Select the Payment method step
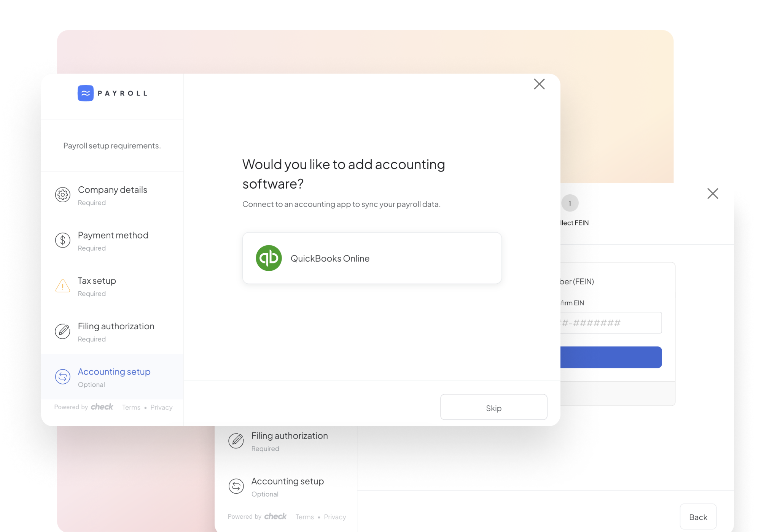 coord(113,235)
